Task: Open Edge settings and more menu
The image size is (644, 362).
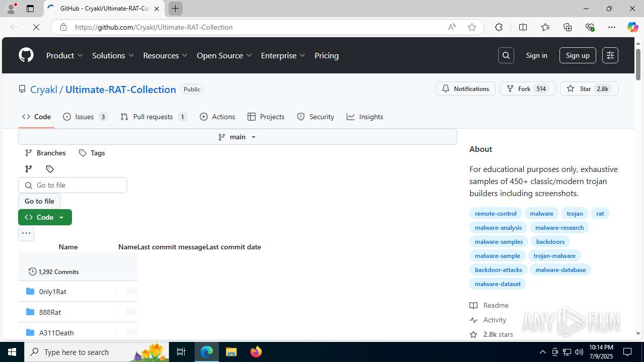Action: [612, 27]
